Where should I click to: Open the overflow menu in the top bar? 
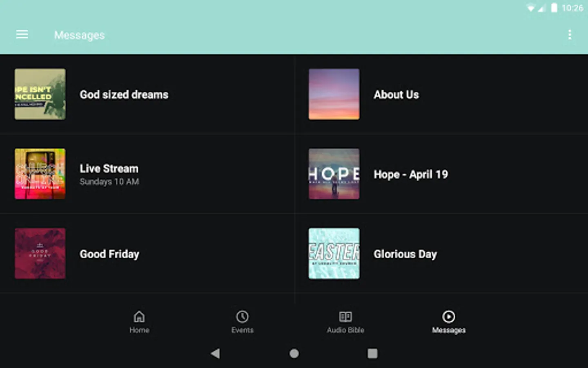click(570, 35)
